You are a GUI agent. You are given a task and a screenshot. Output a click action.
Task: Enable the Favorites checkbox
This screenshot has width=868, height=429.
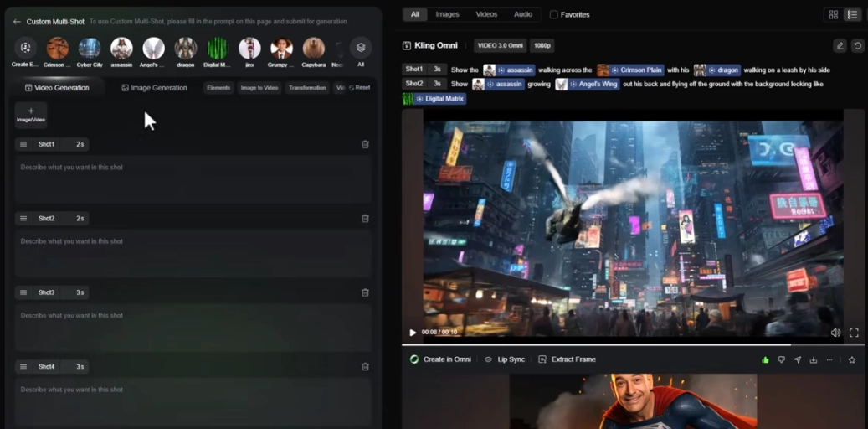click(x=554, y=14)
